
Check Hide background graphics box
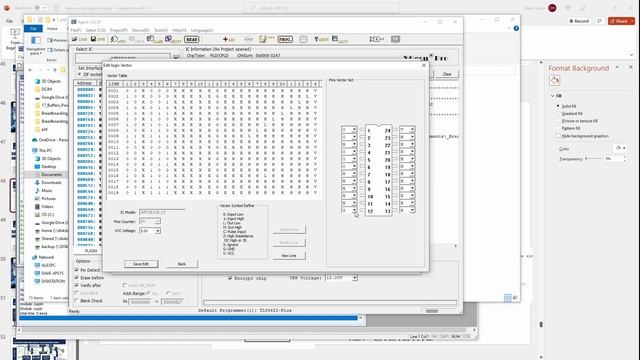click(x=558, y=136)
